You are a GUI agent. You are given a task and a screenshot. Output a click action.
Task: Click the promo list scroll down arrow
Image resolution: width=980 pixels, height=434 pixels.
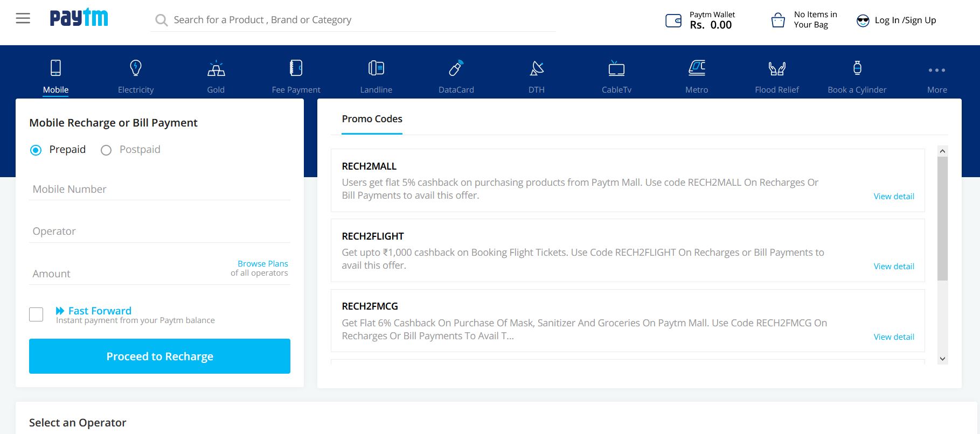(942, 359)
